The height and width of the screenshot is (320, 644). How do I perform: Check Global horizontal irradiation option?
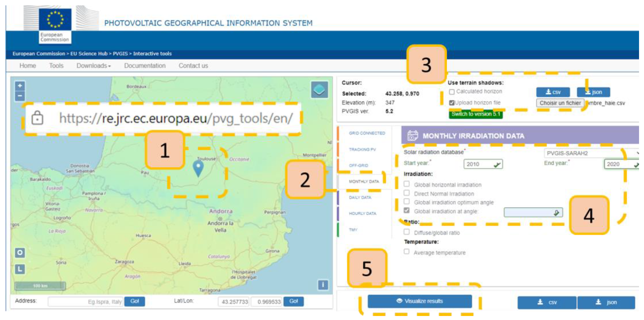point(407,184)
